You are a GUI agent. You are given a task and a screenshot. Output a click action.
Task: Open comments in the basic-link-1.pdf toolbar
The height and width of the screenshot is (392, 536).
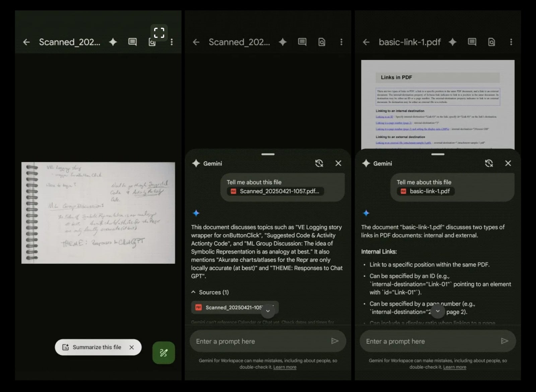point(472,42)
